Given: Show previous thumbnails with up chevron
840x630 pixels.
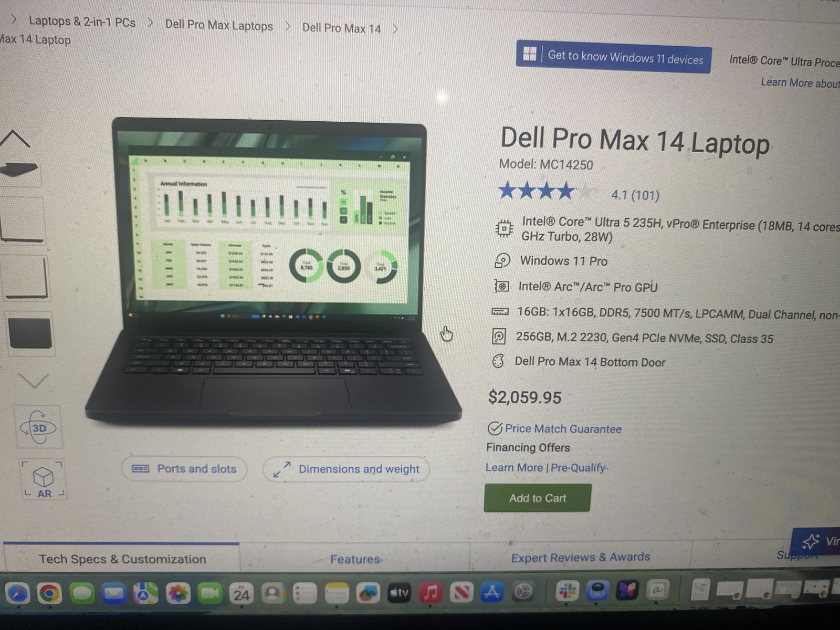Looking at the screenshot, I should pyautogui.click(x=15, y=139).
